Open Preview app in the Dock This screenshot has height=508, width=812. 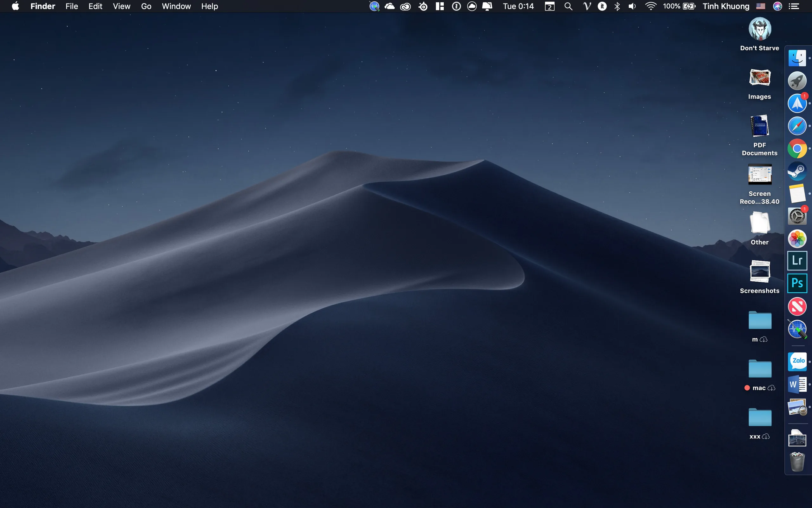tap(797, 407)
